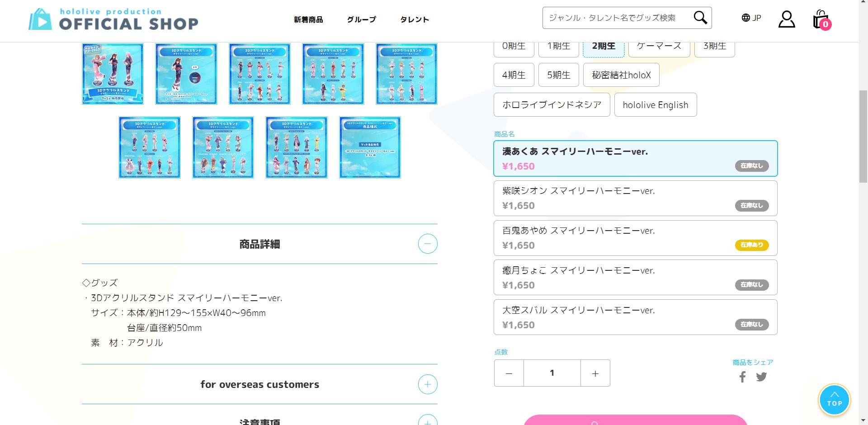Click the search magnifier icon

[x=700, y=18]
